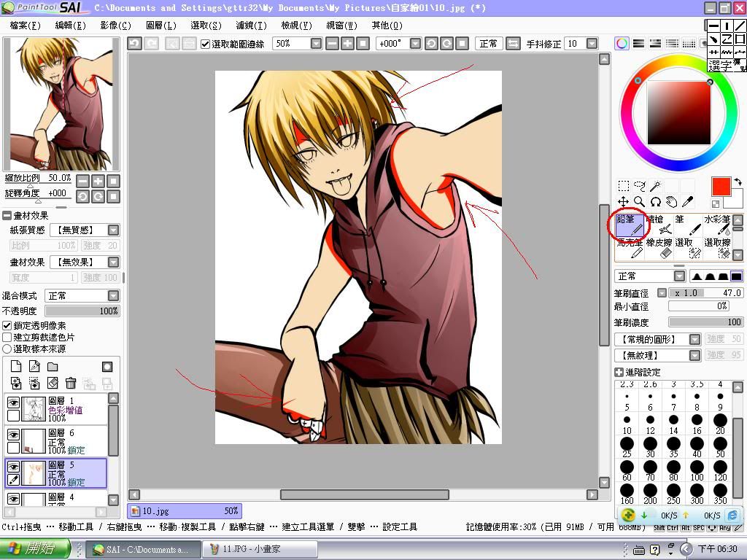Hide 圖層 1 with eye icon
This screenshot has width=747, height=560.
14,402
